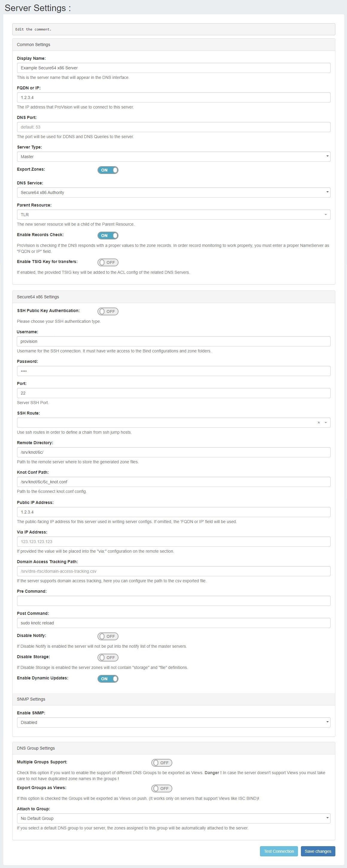The height and width of the screenshot is (868, 347).
Task: Click the Knot Conf Path field
Action: [173, 482]
